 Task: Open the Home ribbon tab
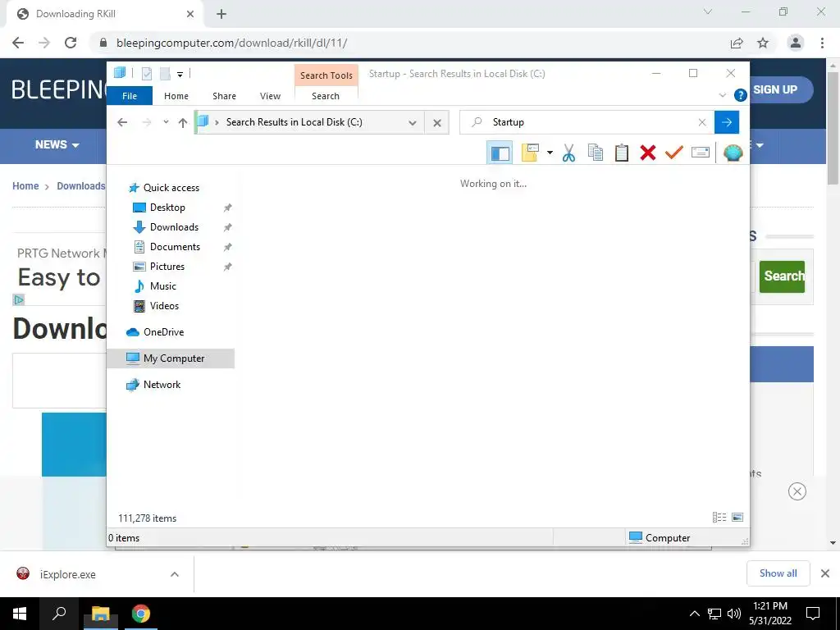pyautogui.click(x=176, y=96)
